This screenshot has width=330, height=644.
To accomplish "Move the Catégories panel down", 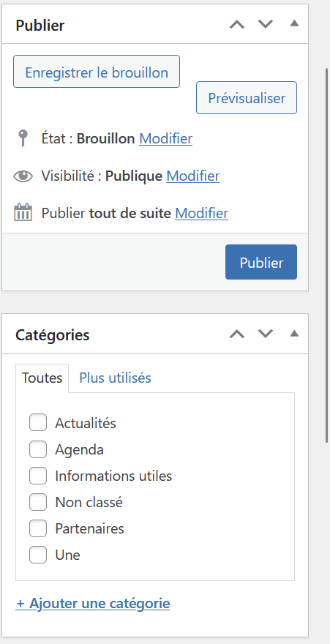I will click(x=266, y=334).
